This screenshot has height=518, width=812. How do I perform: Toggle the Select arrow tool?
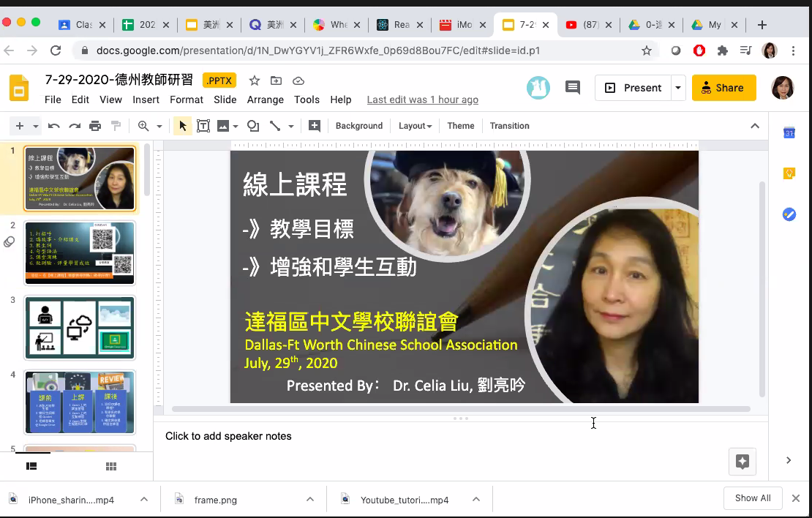182,125
